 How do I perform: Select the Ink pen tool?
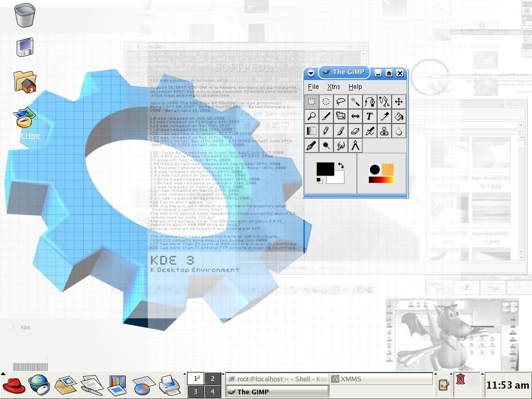tap(312, 145)
